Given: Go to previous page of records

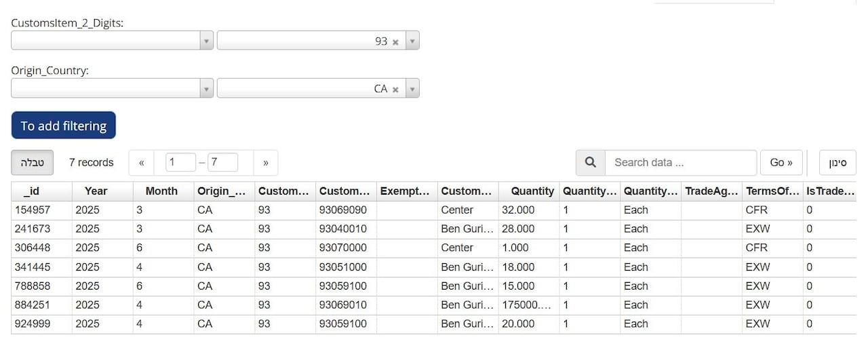Looking at the screenshot, I should click(x=141, y=163).
